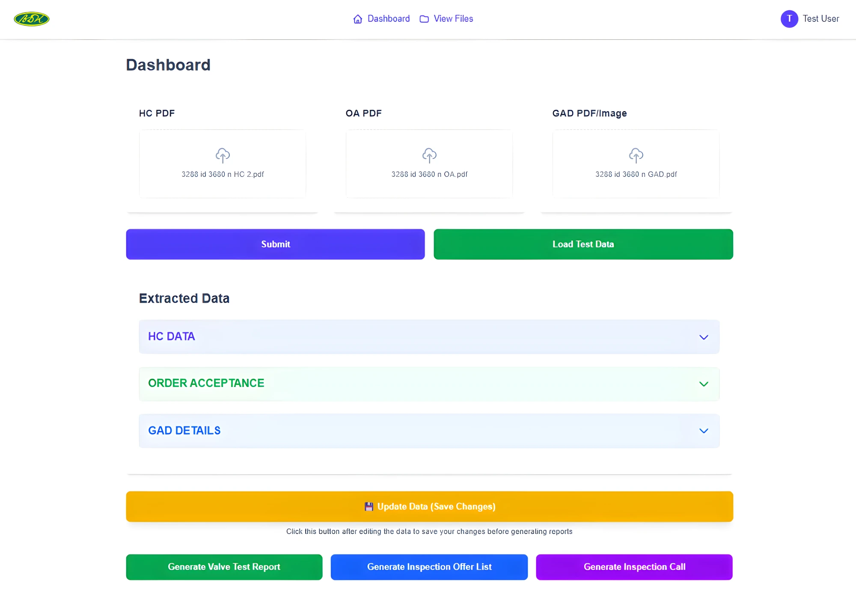This screenshot has height=616, width=856.
Task: Go to View Files nav link
Action: (x=453, y=19)
